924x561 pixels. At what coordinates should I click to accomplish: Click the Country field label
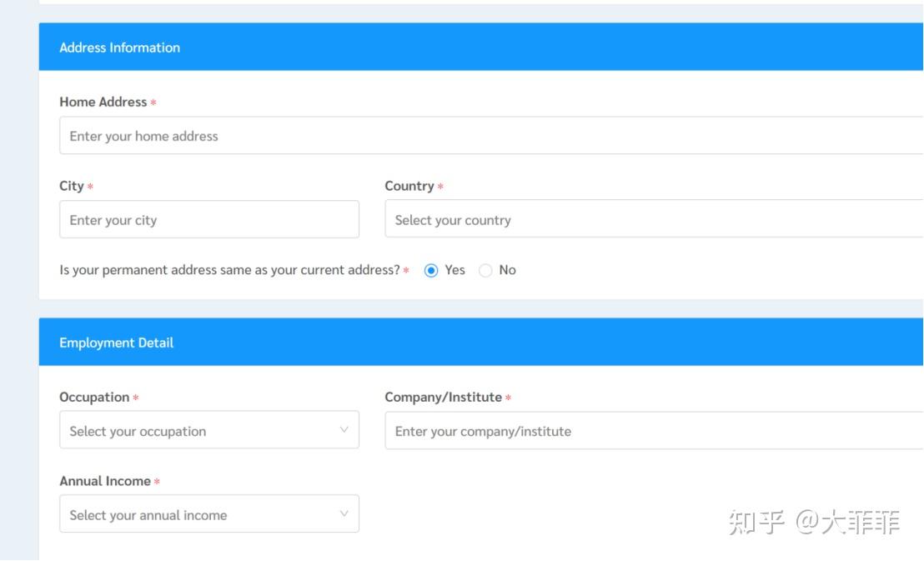click(409, 186)
